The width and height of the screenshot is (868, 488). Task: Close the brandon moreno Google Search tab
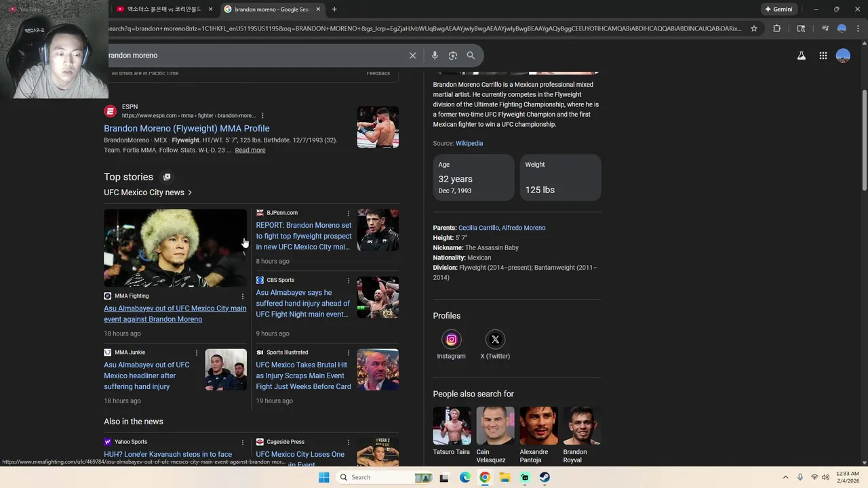coord(318,9)
